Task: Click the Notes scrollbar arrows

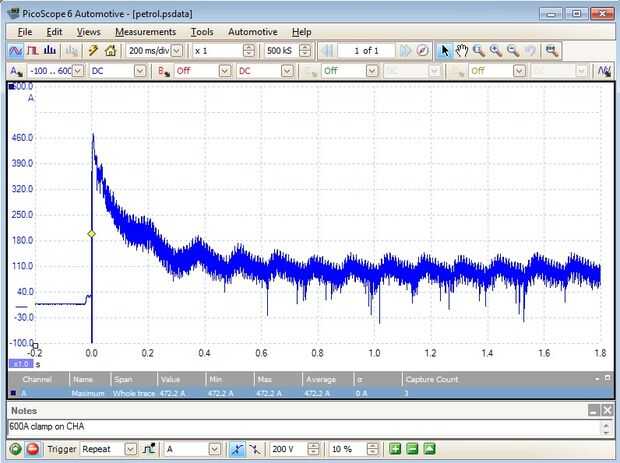Action: (x=606, y=427)
